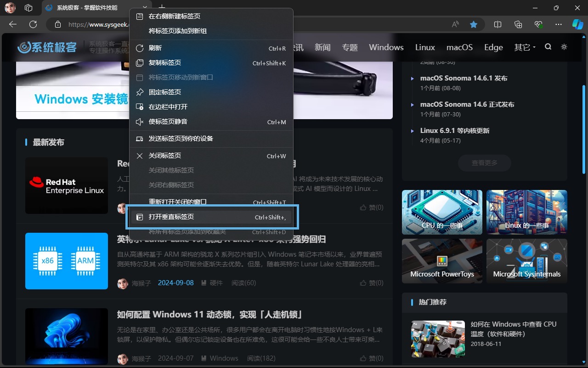The height and width of the screenshot is (368, 588).
Task: Select 打开垂直标签页 menu item
Action: pos(211,217)
